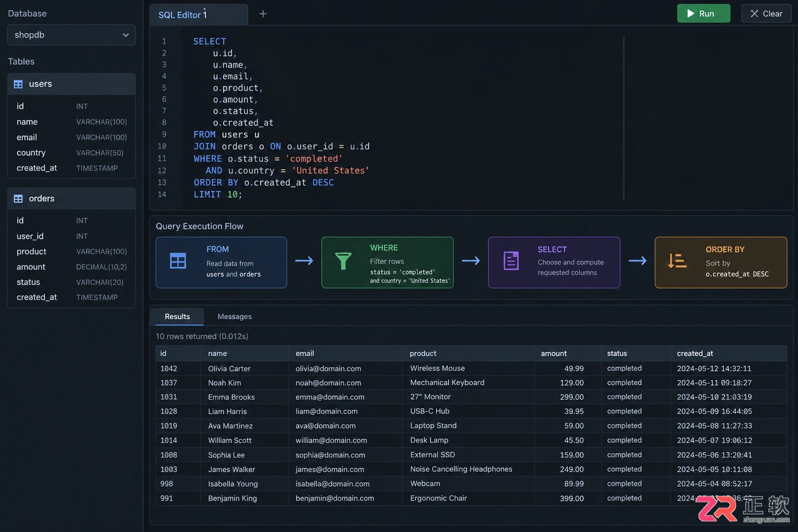798x532 pixels.
Task: Select the Webcam product cell
Action: click(x=425, y=484)
